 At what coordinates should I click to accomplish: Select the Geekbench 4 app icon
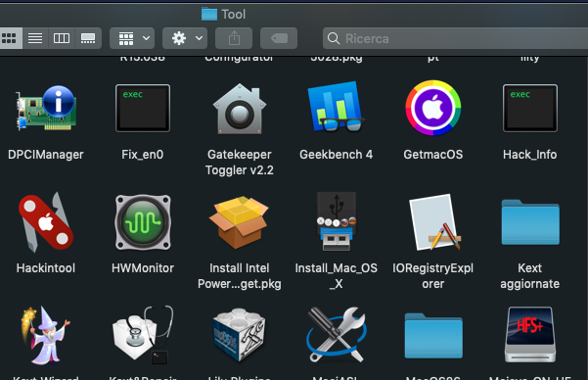click(x=336, y=108)
